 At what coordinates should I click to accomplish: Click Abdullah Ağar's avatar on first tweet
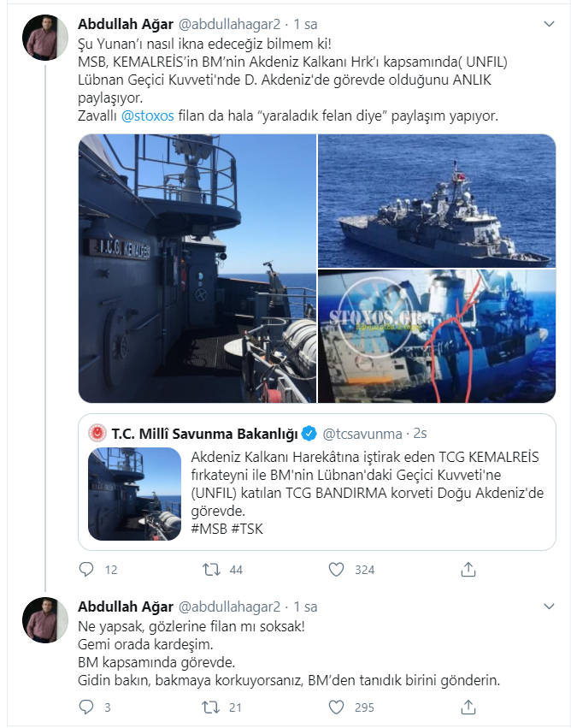point(45,38)
